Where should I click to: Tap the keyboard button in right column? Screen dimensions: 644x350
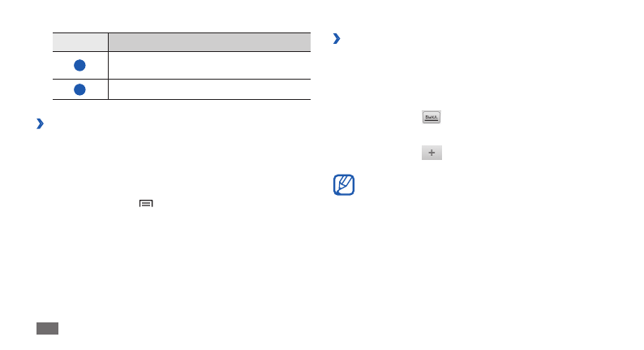431,118
